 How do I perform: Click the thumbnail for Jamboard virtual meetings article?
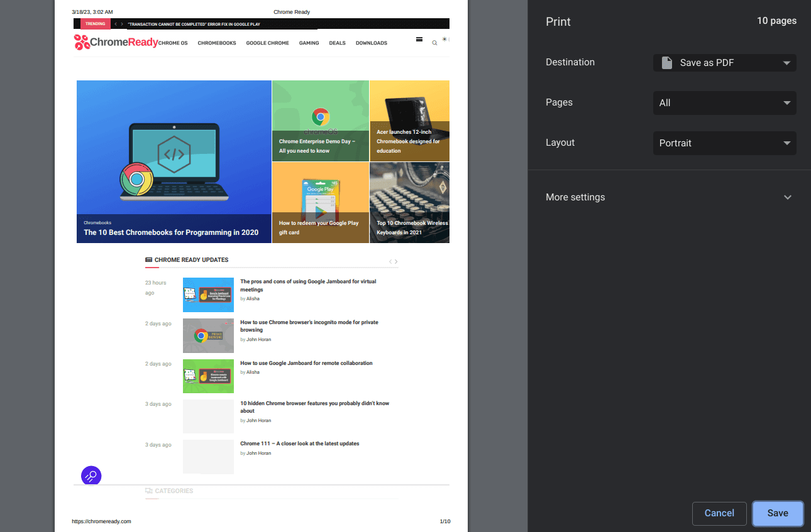point(208,295)
